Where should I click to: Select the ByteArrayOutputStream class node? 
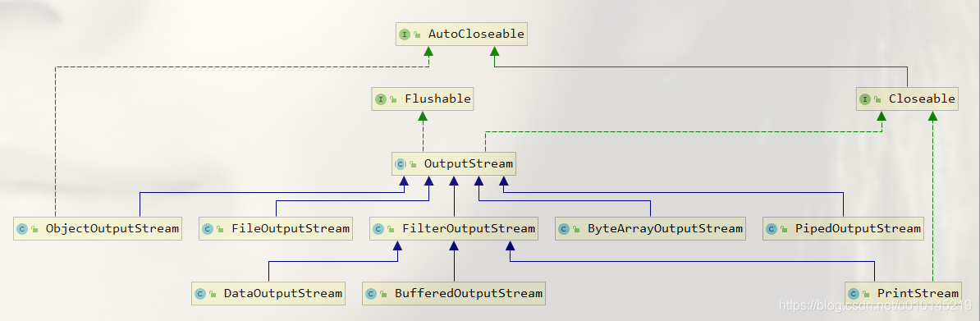[x=651, y=229]
